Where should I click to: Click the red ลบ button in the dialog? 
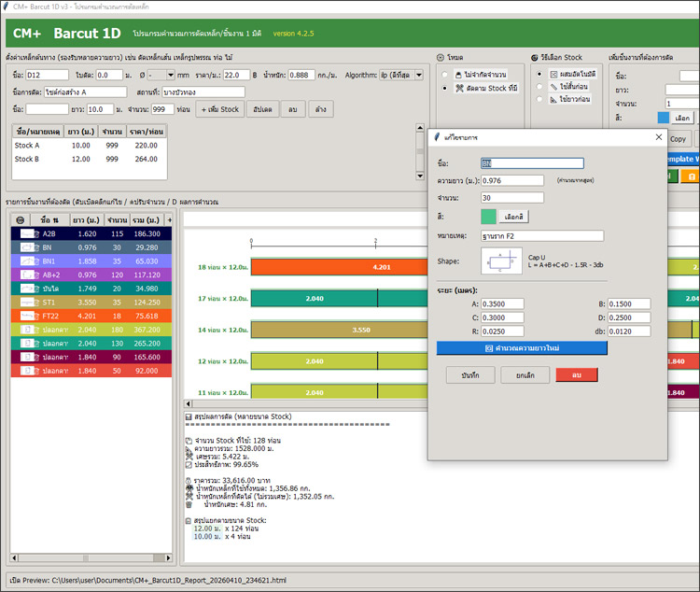(x=576, y=374)
